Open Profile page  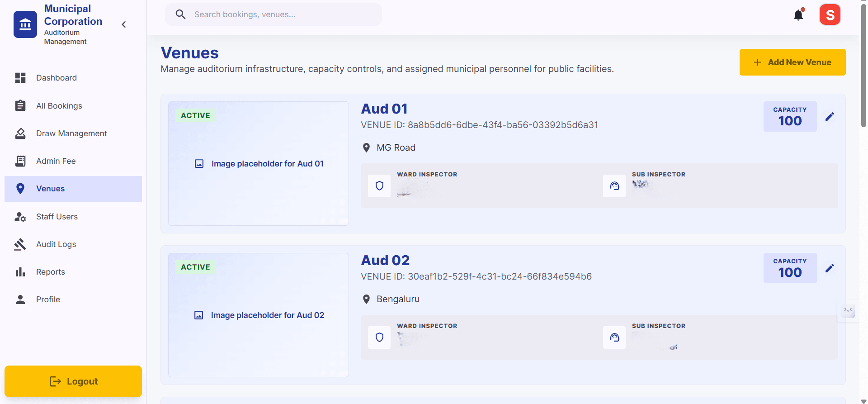73,299
